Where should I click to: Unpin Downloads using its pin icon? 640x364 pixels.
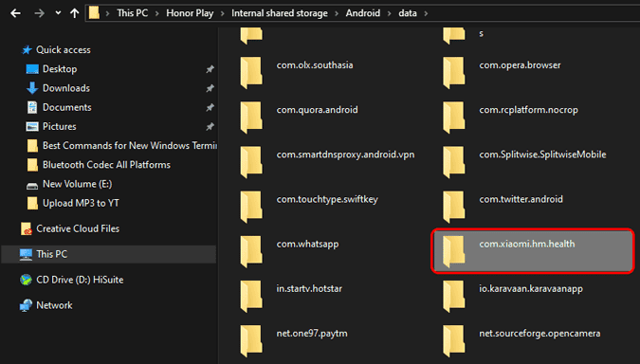[210, 88]
